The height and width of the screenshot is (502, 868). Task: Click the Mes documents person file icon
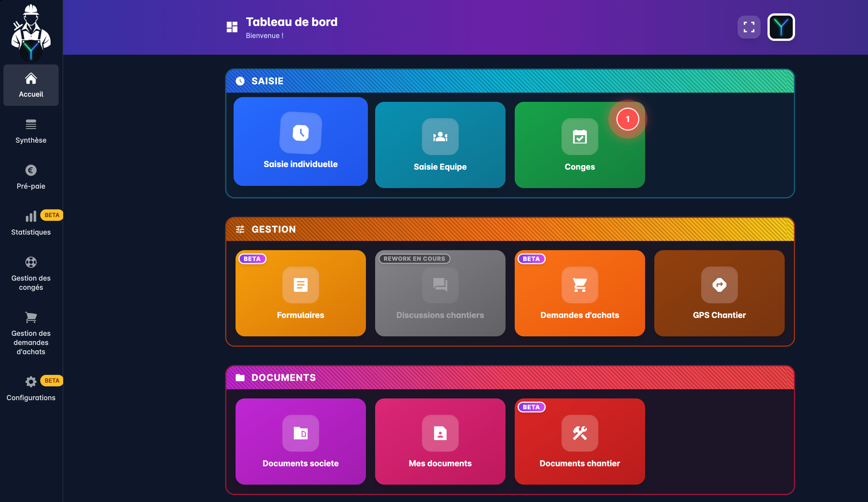[x=440, y=433]
